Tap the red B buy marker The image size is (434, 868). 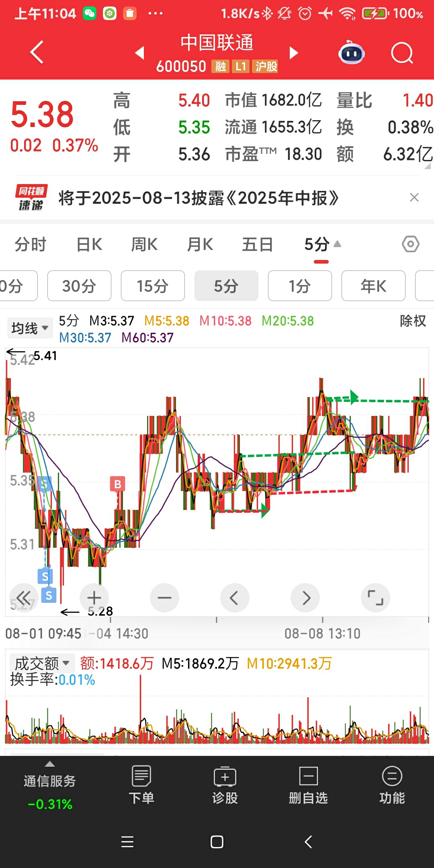[118, 484]
